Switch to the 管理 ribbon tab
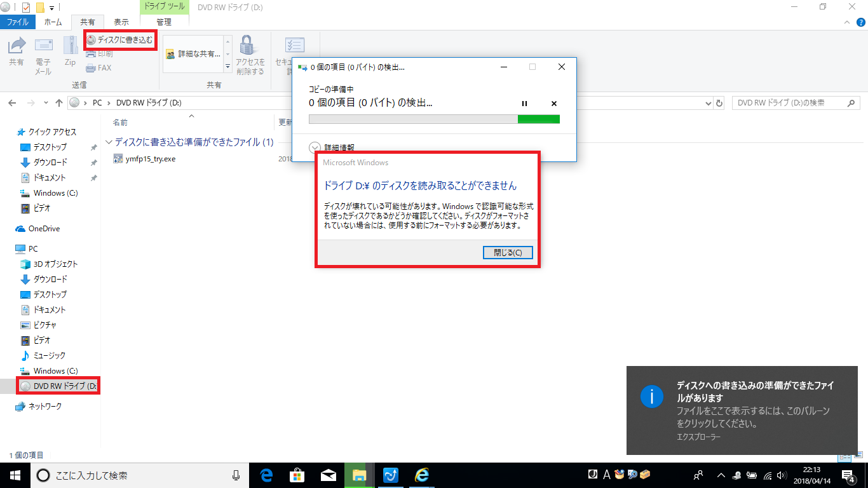 pos(164,21)
